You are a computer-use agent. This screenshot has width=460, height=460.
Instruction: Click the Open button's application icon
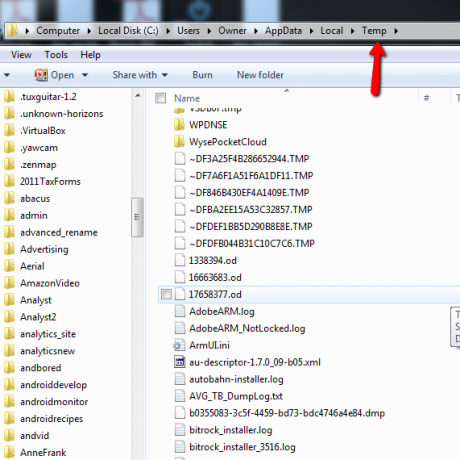(x=41, y=75)
